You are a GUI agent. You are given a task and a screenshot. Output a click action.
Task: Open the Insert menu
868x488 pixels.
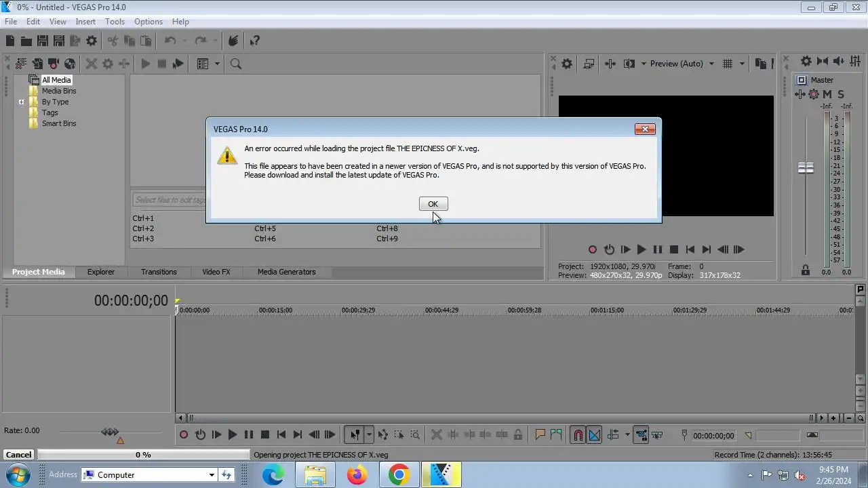tap(85, 22)
